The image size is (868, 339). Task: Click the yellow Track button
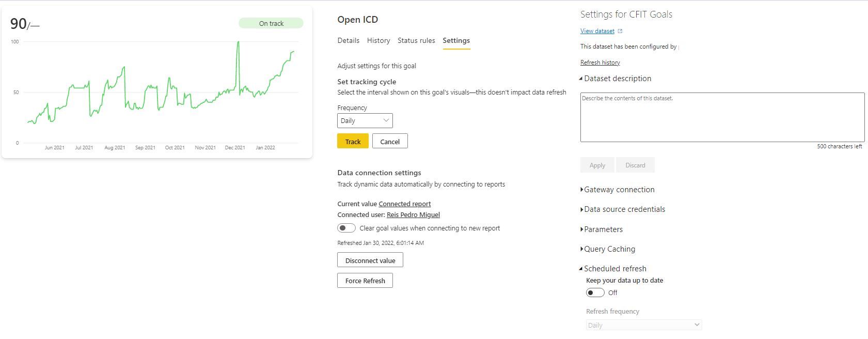(x=353, y=141)
